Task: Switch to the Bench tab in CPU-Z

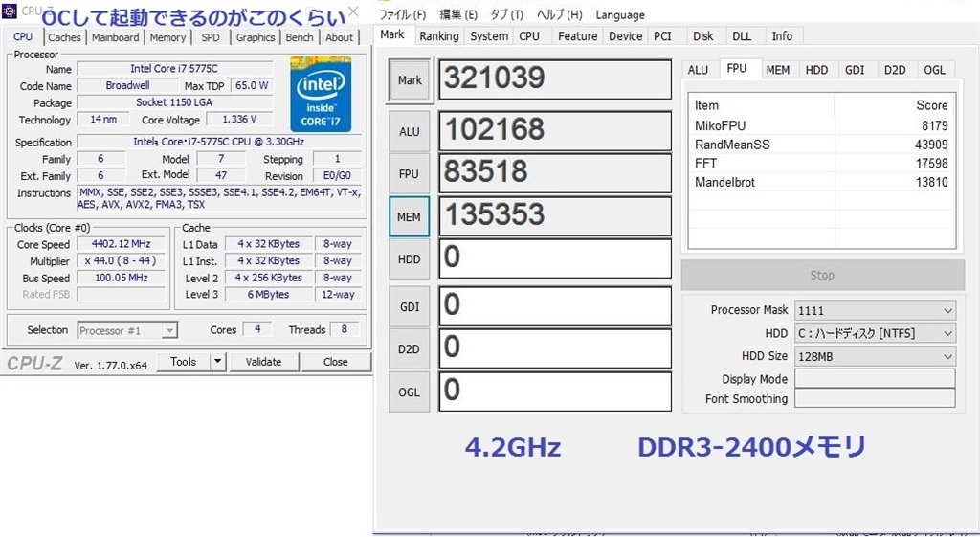Action: tap(300, 37)
